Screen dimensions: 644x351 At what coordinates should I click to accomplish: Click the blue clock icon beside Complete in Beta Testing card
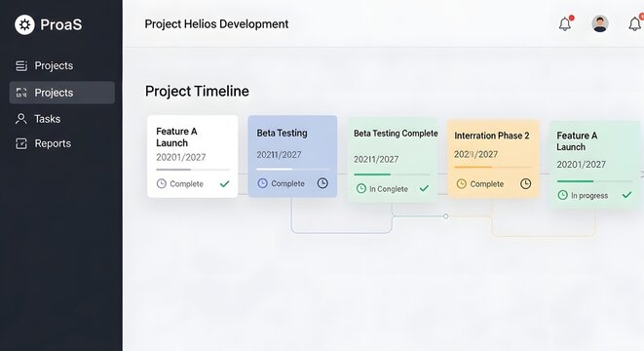(x=262, y=183)
